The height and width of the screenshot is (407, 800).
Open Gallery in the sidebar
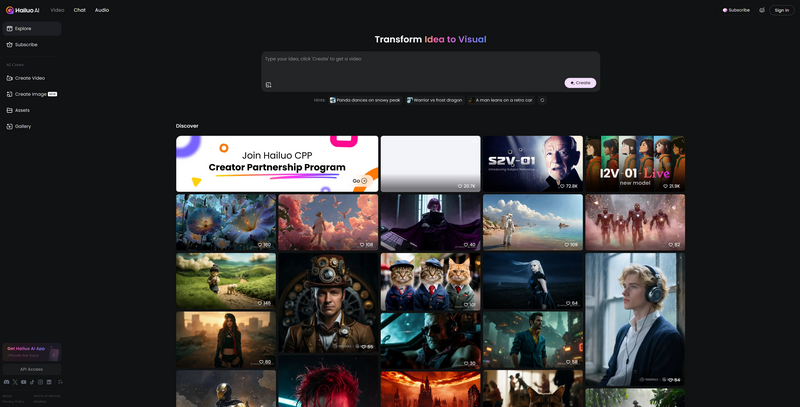(x=32, y=126)
